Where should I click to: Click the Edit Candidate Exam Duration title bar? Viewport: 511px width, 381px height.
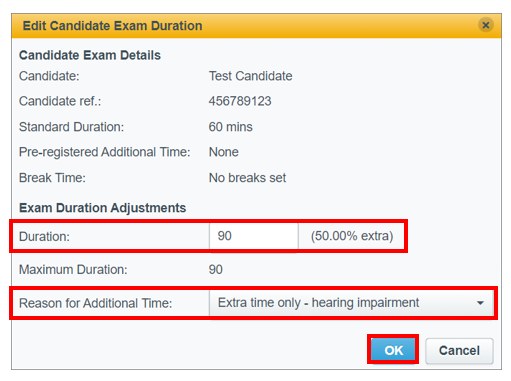click(x=256, y=26)
